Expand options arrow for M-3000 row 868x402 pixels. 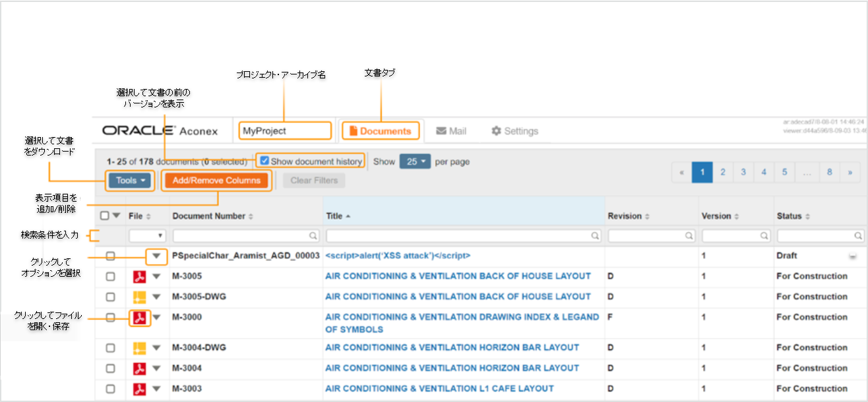tap(156, 317)
